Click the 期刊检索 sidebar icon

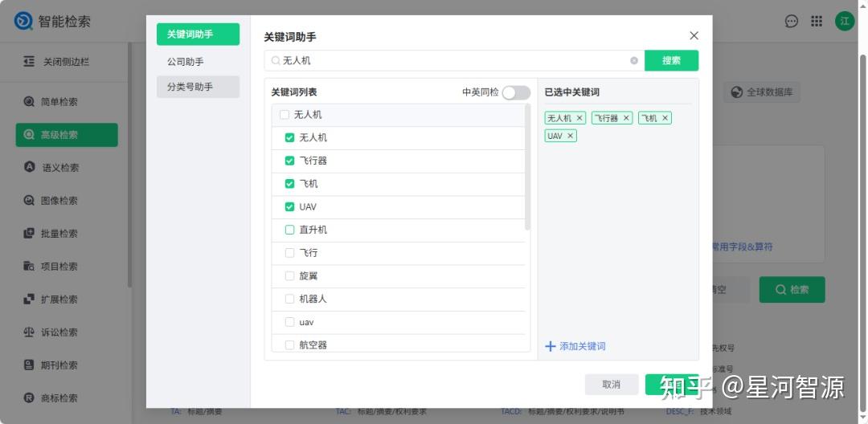(29, 365)
